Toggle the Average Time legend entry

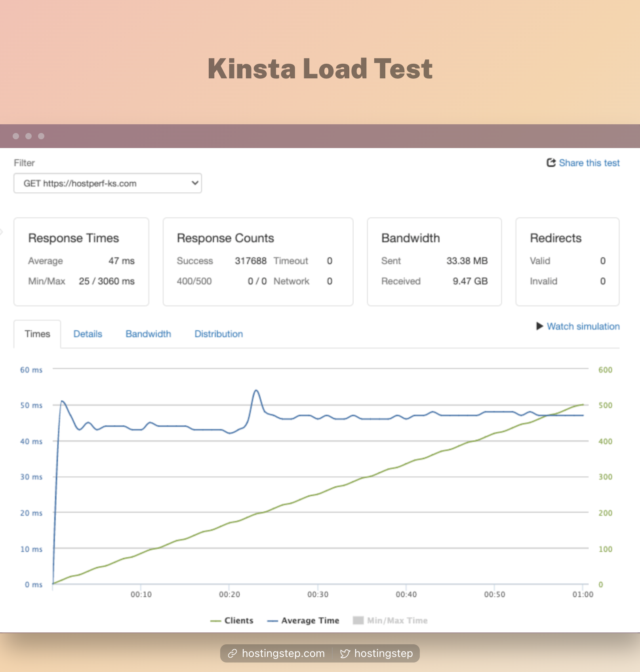pyautogui.click(x=303, y=621)
